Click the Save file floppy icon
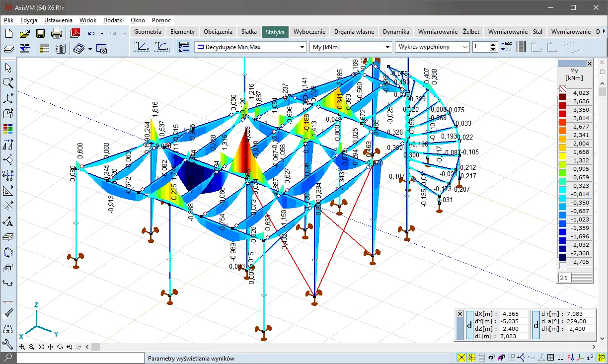The width and height of the screenshot is (608, 364). tap(40, 33)
